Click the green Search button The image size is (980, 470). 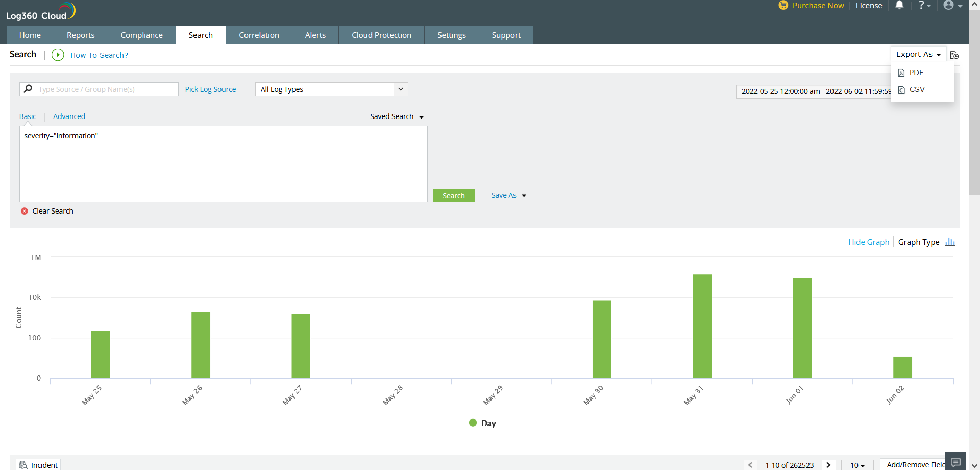(454, 196)
